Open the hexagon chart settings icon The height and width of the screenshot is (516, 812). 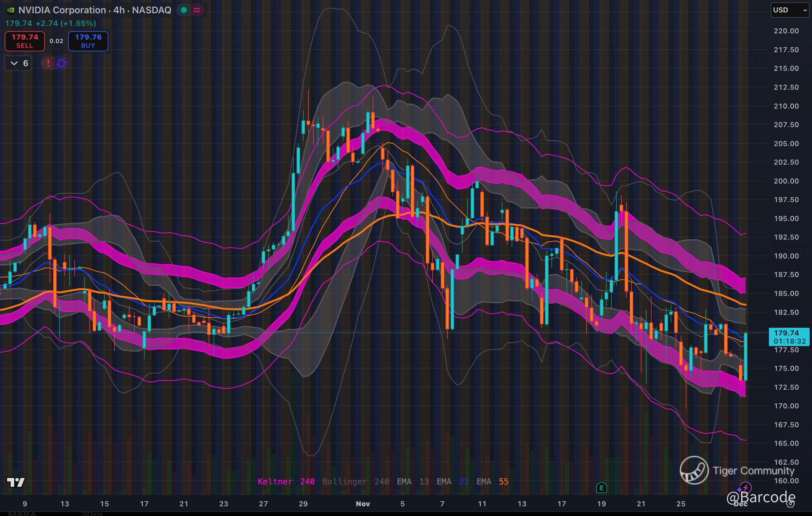click(790, 504)
